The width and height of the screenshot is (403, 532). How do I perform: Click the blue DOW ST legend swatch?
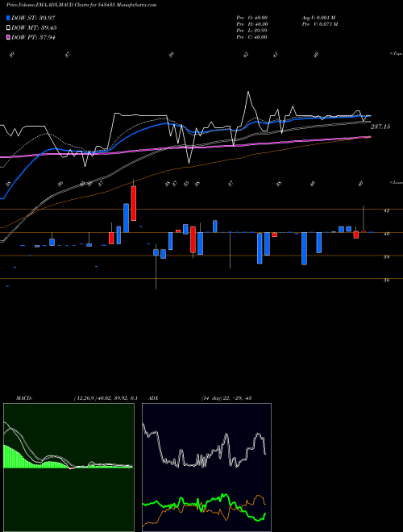(8, 18)
